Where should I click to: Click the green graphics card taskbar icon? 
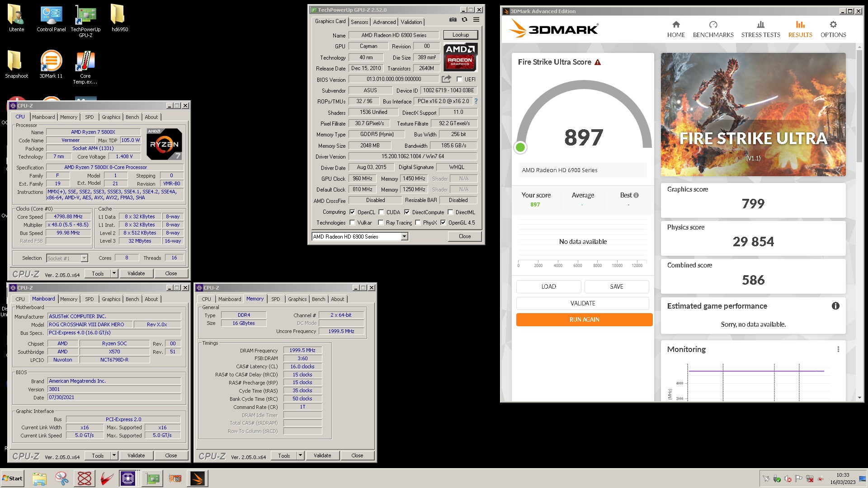(152, 479)
